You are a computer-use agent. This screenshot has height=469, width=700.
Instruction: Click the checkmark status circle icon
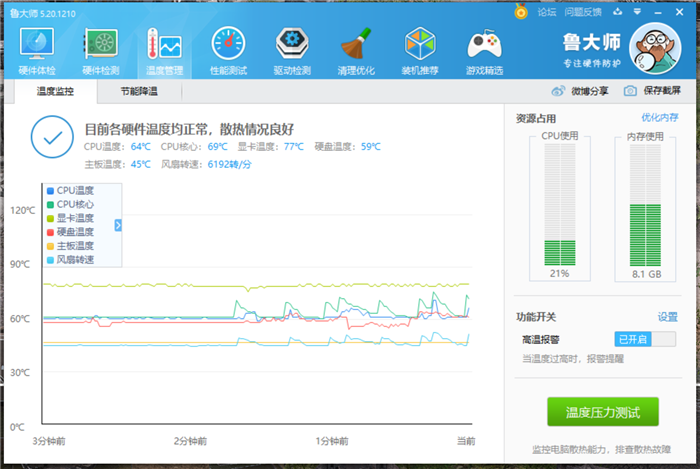click(52, 137)
